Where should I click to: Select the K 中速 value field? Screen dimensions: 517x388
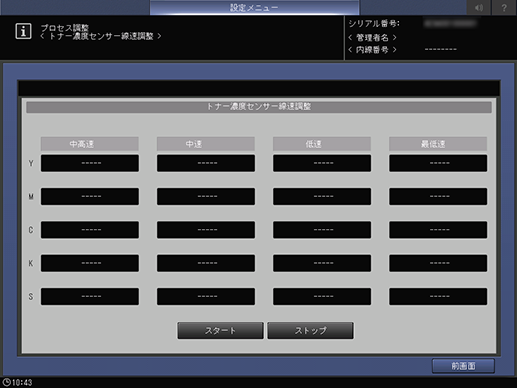[206, 263]
